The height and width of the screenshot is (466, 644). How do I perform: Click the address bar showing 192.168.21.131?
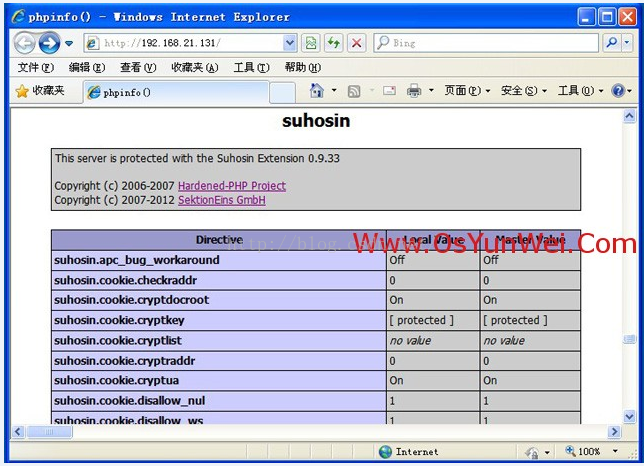pyautogui.click(x=185, y=43)
